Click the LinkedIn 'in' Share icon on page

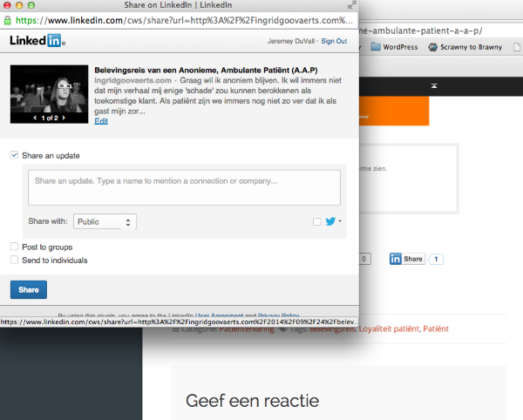(395, 259)
